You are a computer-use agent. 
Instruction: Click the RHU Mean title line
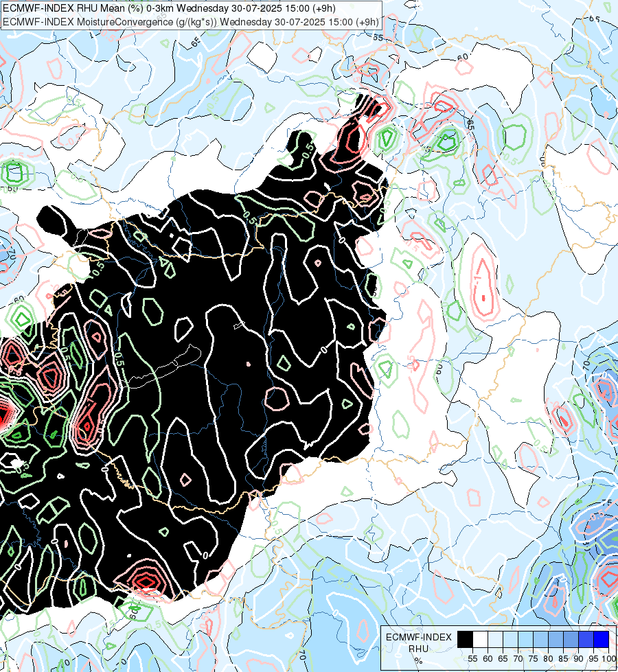[169, 8]
